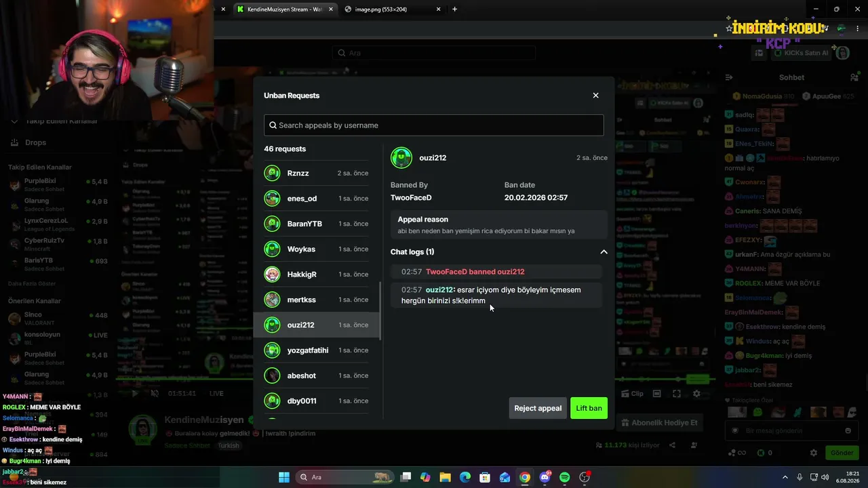The height and width of the screenshot is (488, 868).
Task: Reject the appeal from ouzi212
Action: point(538,408)
